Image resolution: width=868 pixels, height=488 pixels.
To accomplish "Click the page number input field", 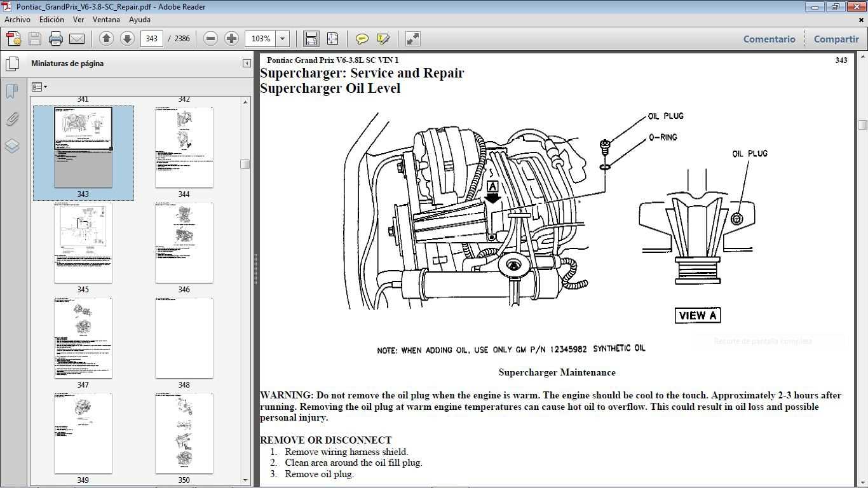I will [x=151, y=39].
